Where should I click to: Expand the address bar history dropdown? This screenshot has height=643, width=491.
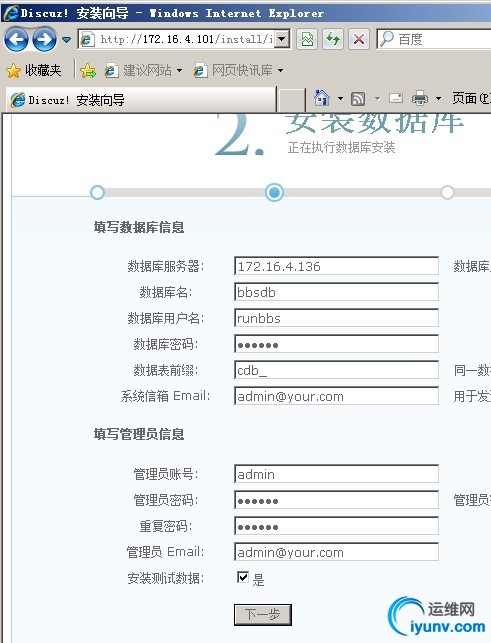click(x=282, y=40)
